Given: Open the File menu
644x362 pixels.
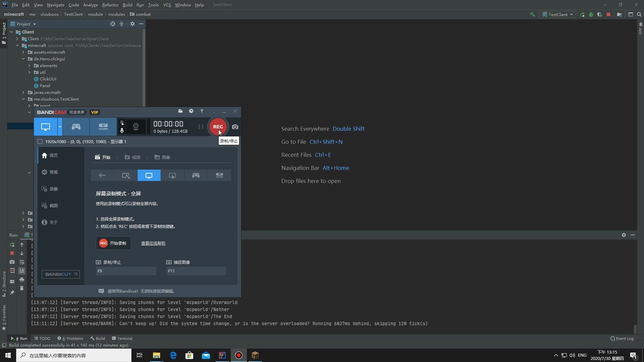Looking at the screenshot, I should 15,5.
